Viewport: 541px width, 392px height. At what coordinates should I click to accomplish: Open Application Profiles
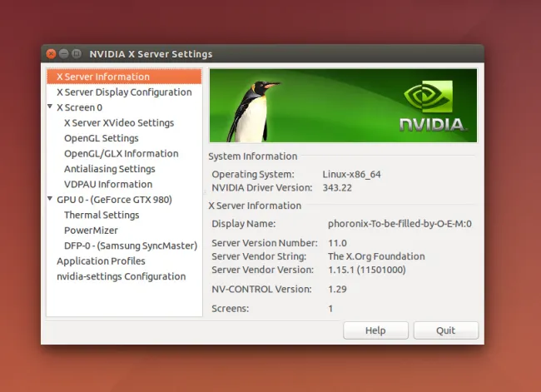click(x=101, y=261)
